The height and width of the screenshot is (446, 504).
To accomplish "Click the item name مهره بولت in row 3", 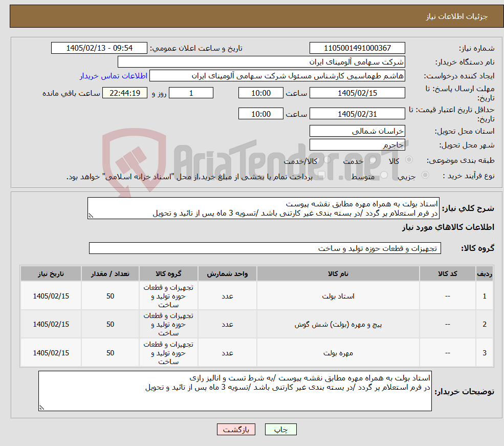I will (338, 353).
